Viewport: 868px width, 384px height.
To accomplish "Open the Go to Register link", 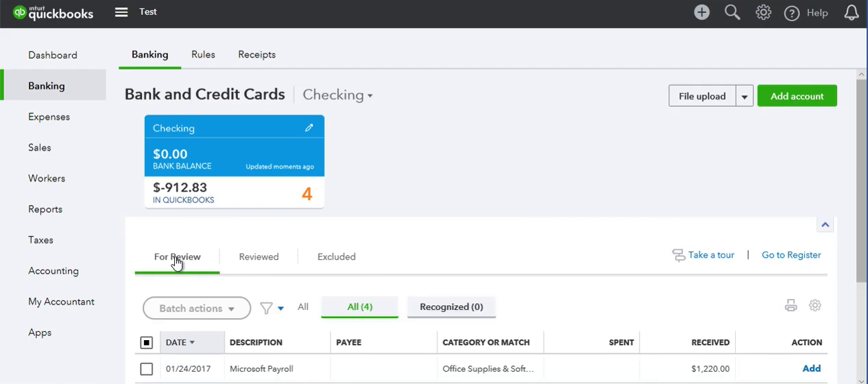I will pos(791,255).
